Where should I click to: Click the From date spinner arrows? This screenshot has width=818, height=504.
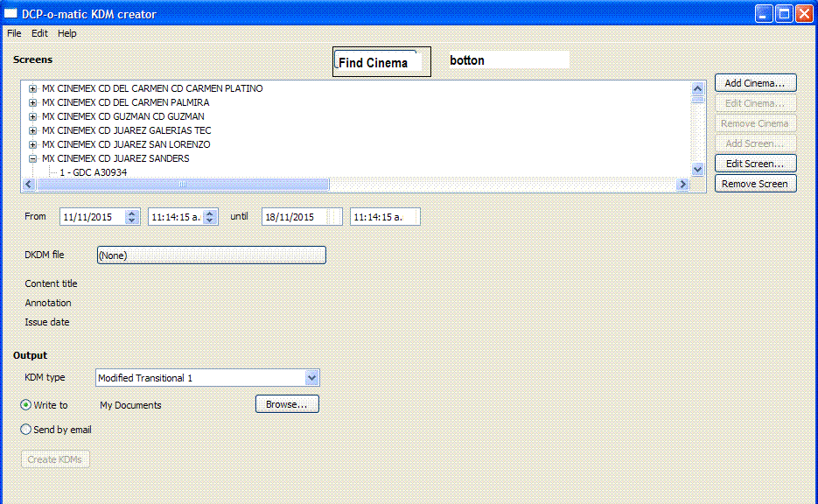tap(132, 216)
